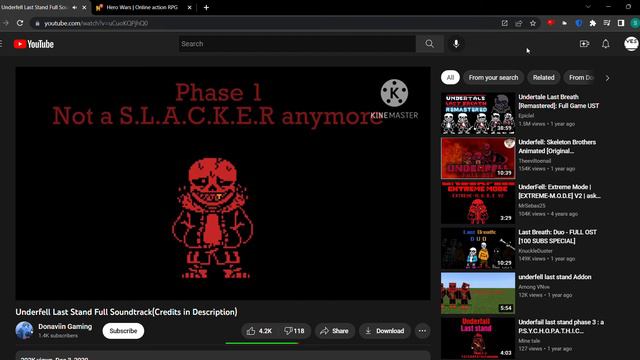Viewport: 640px width, 360px height.
Task: Click the Download button
Action: pyautogui.click(x=384, y=331)
